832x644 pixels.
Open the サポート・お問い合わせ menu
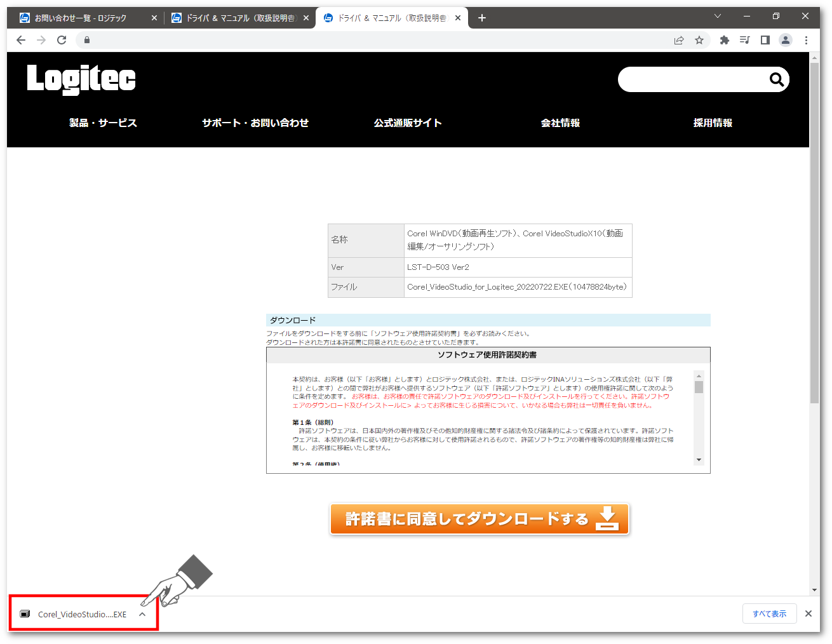click(x=255, y=123)
